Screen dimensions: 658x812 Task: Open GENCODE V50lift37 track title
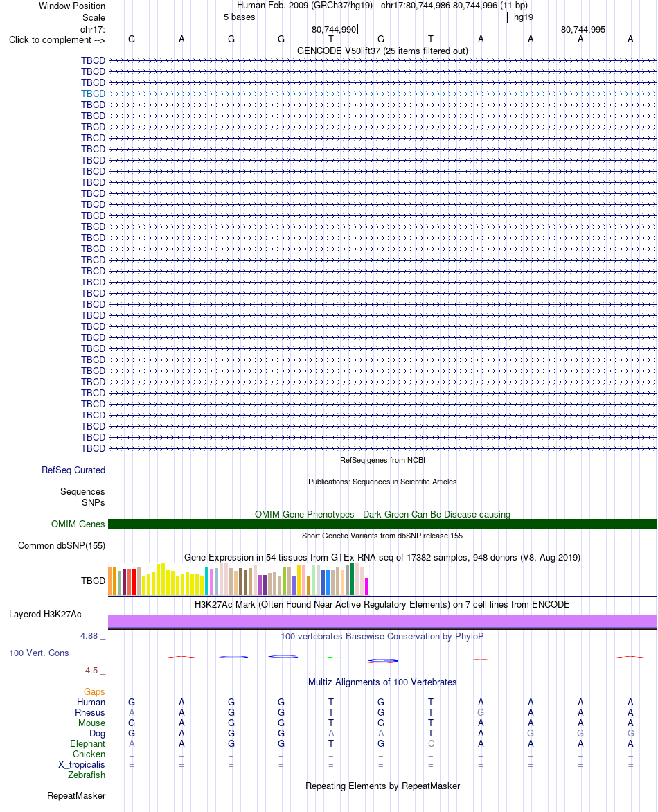382,51
